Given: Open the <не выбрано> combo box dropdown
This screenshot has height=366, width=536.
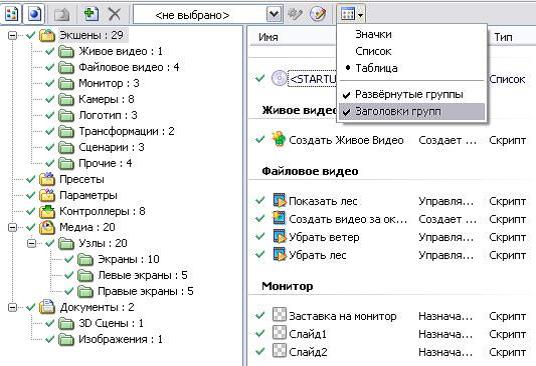Looking at the screenshot, I should click(274, 15).
